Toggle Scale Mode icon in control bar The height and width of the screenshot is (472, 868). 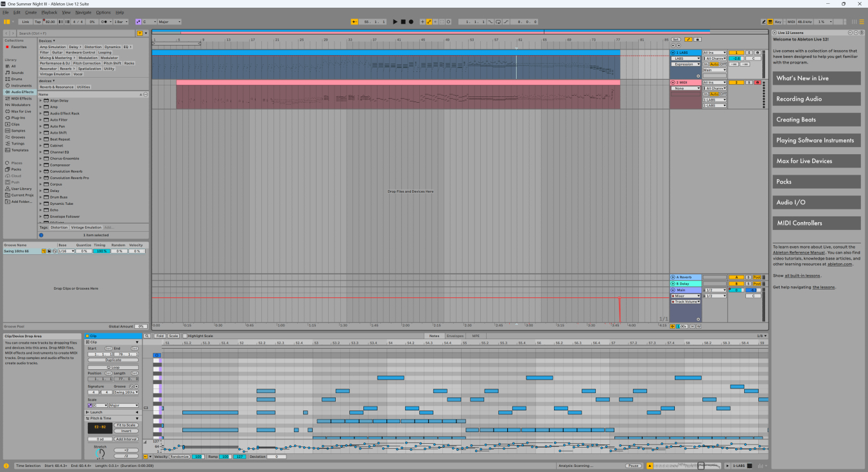(138, 22)
